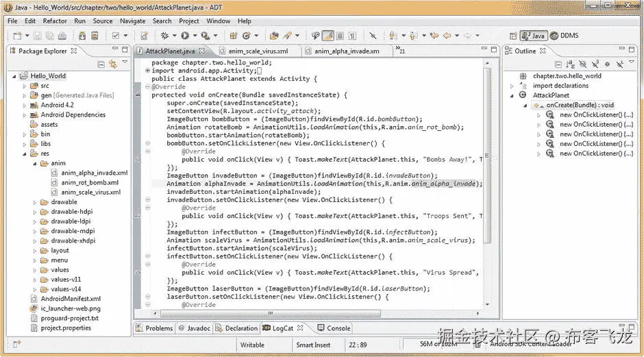The width and height of the screenshot is (644, 357).
Task: Switch to the DDMS perspective
Action: tap(565, 36)
